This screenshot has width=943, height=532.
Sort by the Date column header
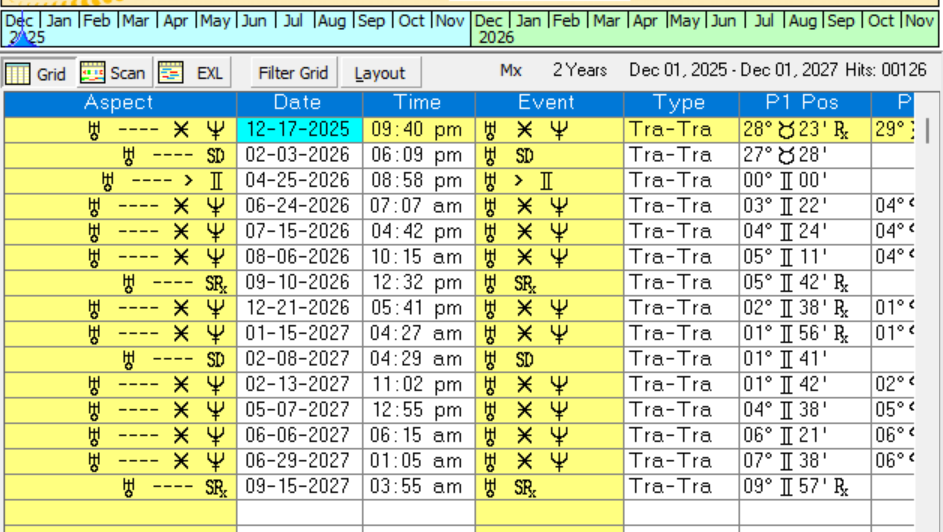click(x=298, y=103)
